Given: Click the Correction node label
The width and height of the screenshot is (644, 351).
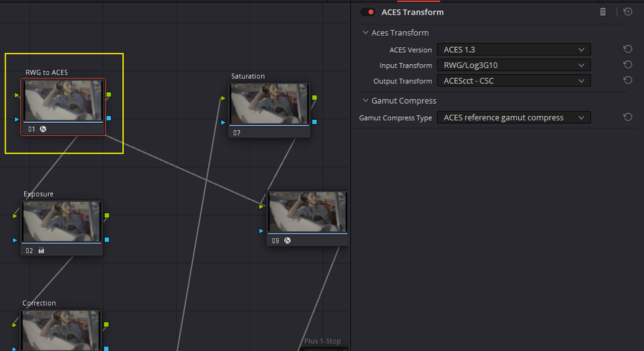Looking at the screenshot, I should (x=39, y=303).
